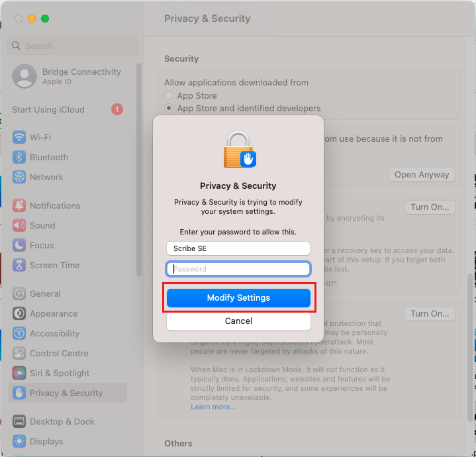This screenshot has height=457, width=476.
Task: Select Screen Time hourglass icon
Action: coord(19,266)
